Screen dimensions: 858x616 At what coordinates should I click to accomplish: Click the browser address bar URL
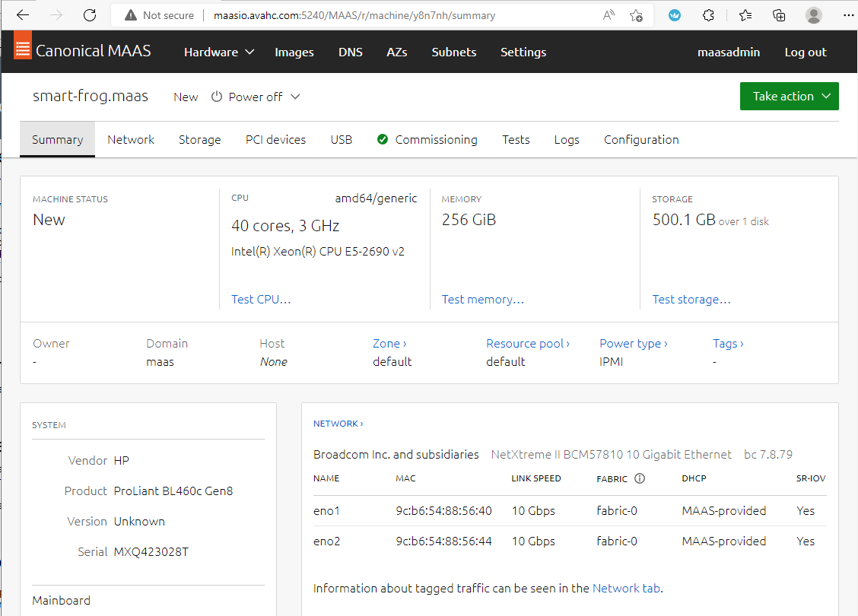click(354, 15)
